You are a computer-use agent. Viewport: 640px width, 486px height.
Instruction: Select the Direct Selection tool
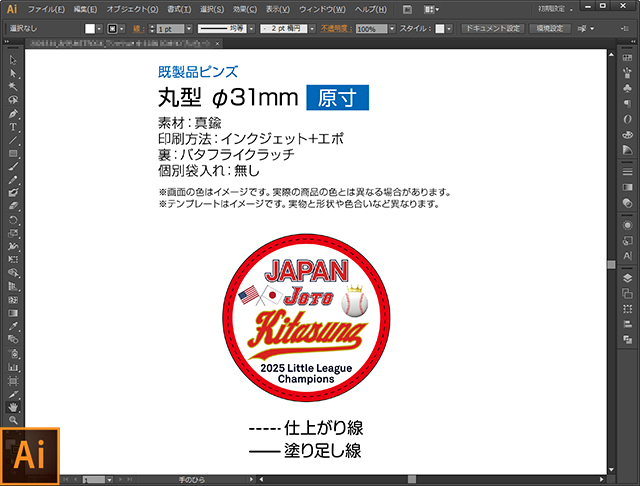coord(13,73)
